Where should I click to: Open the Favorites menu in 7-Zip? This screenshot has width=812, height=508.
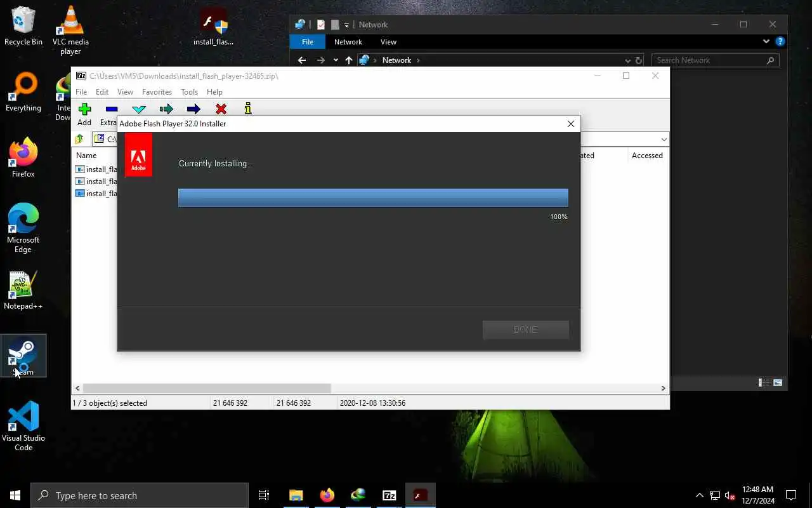(x=157, y=92)
